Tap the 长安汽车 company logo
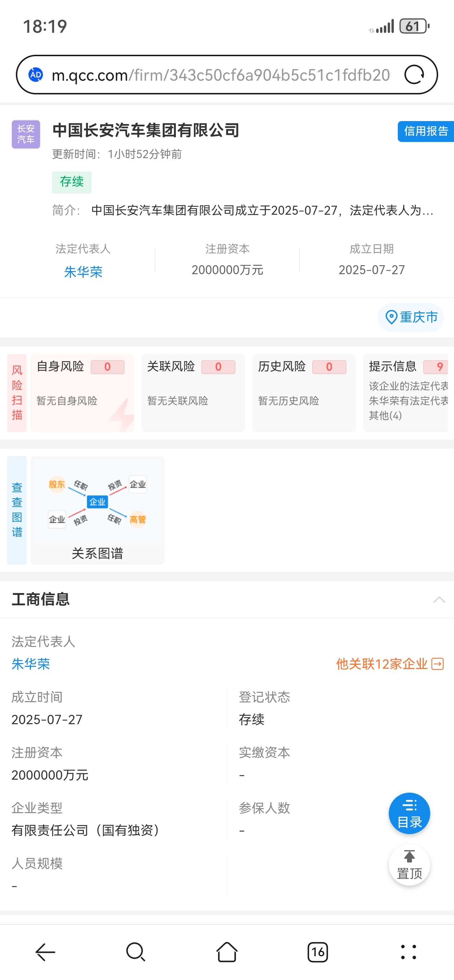This screenshot has width=454, height=980. click(26, 134)
